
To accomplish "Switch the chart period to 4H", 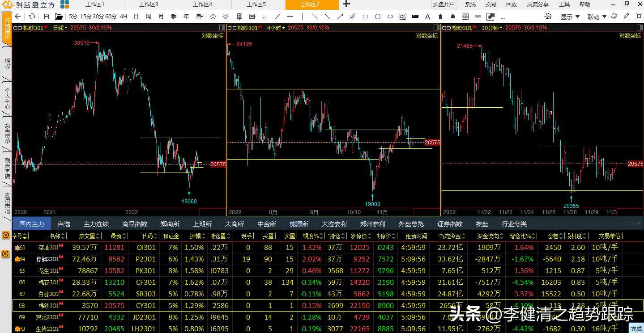I will [x=123, y=17].
